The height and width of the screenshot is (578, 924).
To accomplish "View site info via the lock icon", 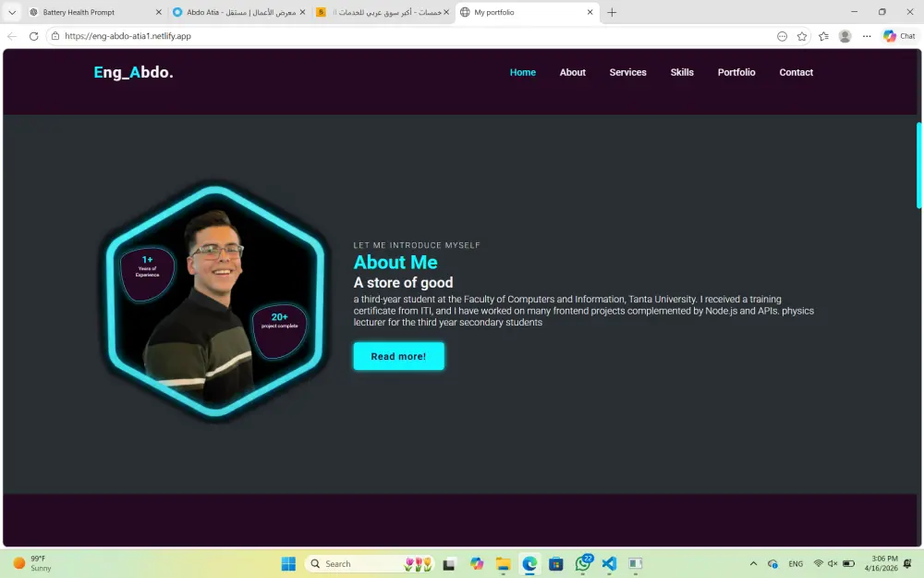I will [x=55, y=36].
